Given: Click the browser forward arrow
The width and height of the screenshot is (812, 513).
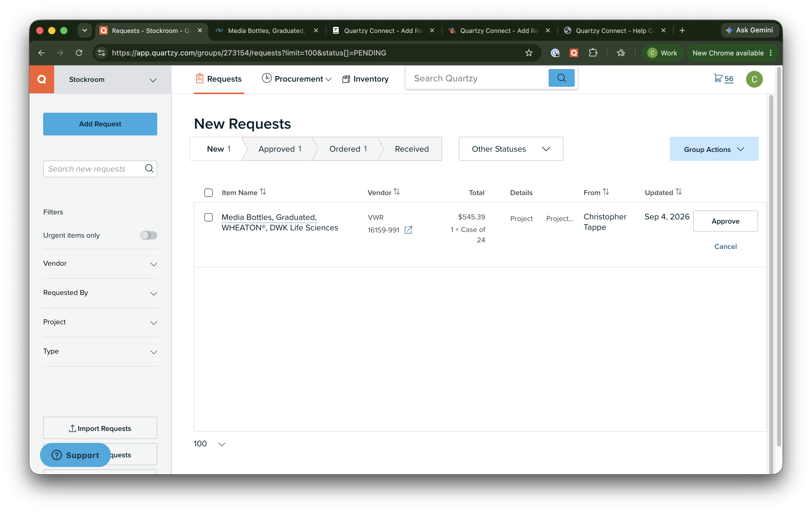Looking at the screenshot, I should [x=60, y=53].
